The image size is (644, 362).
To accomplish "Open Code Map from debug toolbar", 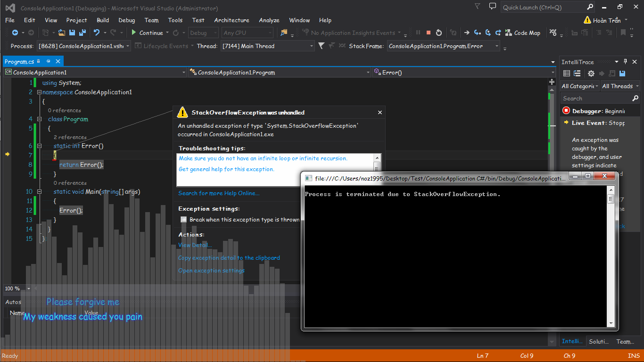I will pyautogui.click(x=523, y=33).
